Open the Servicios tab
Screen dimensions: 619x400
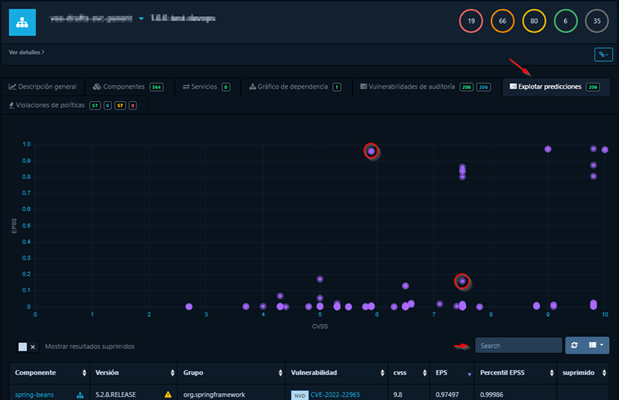click(205, 87)
